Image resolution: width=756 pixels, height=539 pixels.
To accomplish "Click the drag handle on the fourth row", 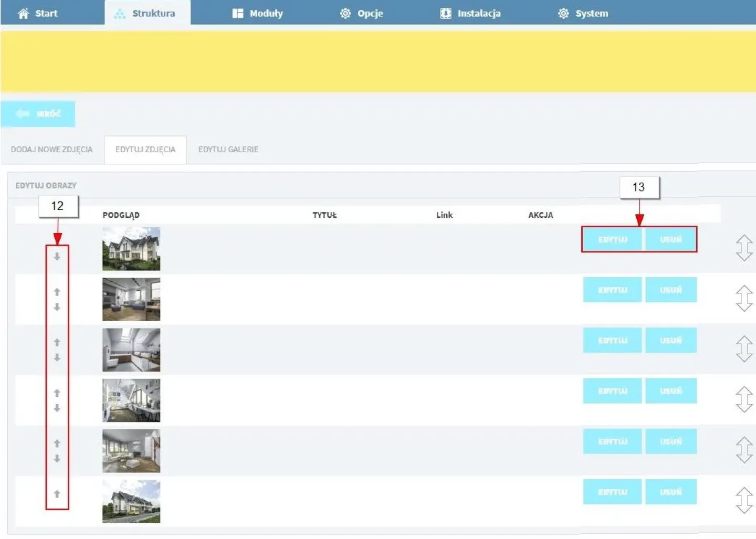I will [x=744, y=399].
